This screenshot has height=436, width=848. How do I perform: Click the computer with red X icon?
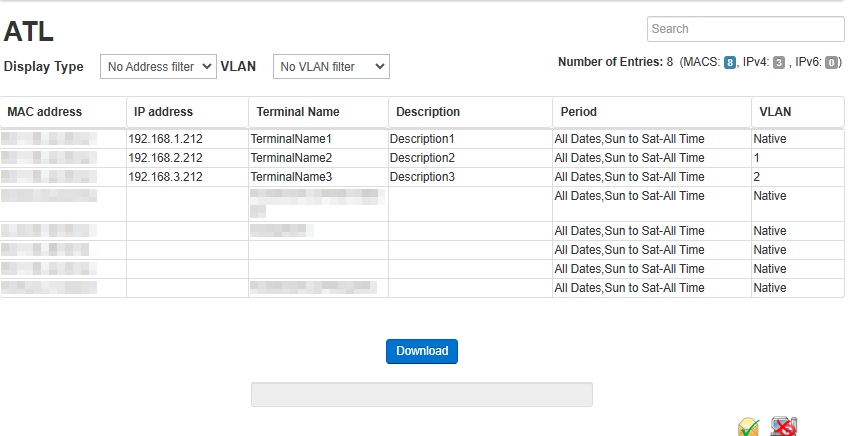[x=784, y=427]
